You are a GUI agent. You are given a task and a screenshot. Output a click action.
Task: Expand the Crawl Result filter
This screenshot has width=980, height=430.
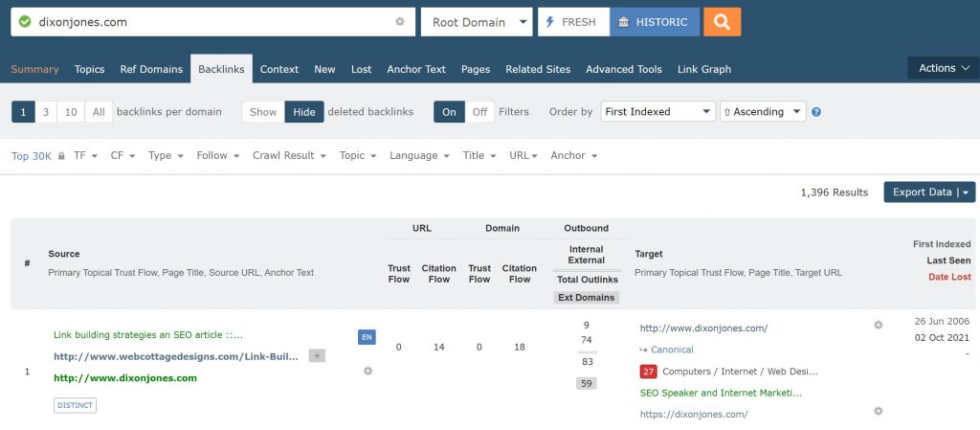point(289,156)
